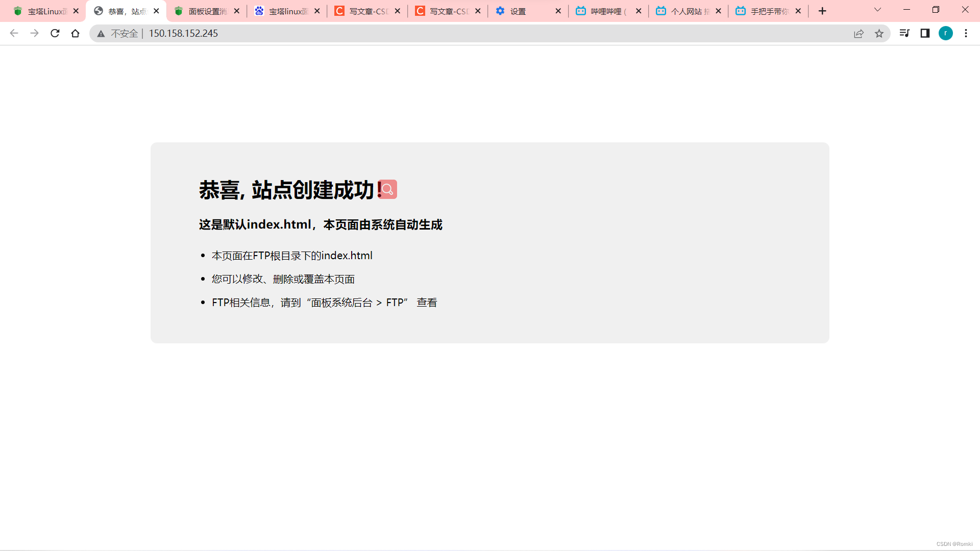Close the 个人网站 tab
This screenshot has height=551, width=980.
(x=718, y=11)
